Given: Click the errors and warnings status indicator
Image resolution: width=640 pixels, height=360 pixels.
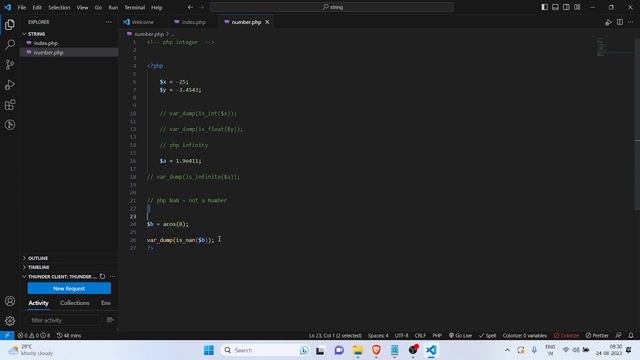Looking at the screenshot, I should [x=33, y=336].
